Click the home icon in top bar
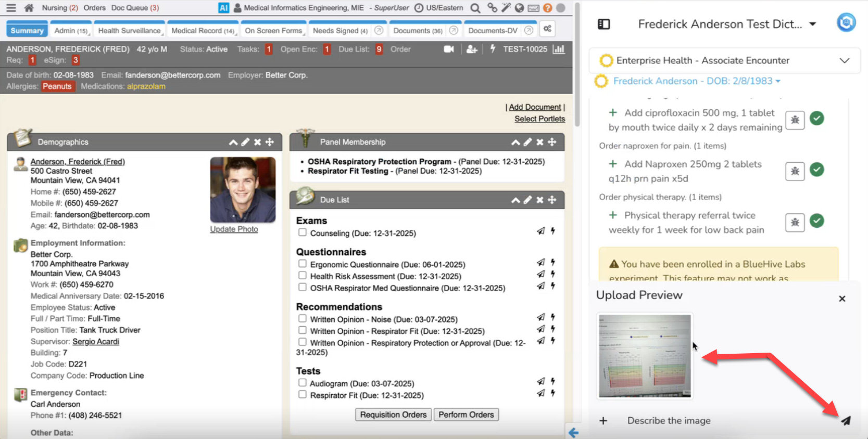Image resolution: width=868 pixels, height=439 pixels. pyautogui.click(x=29, y=8)
